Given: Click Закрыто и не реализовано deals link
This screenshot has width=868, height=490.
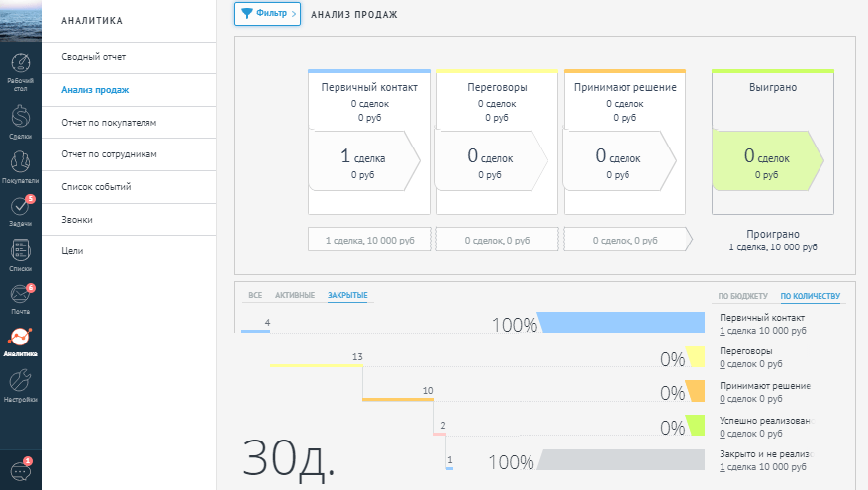Looking at the screenshot, I should tap(723, 466).
